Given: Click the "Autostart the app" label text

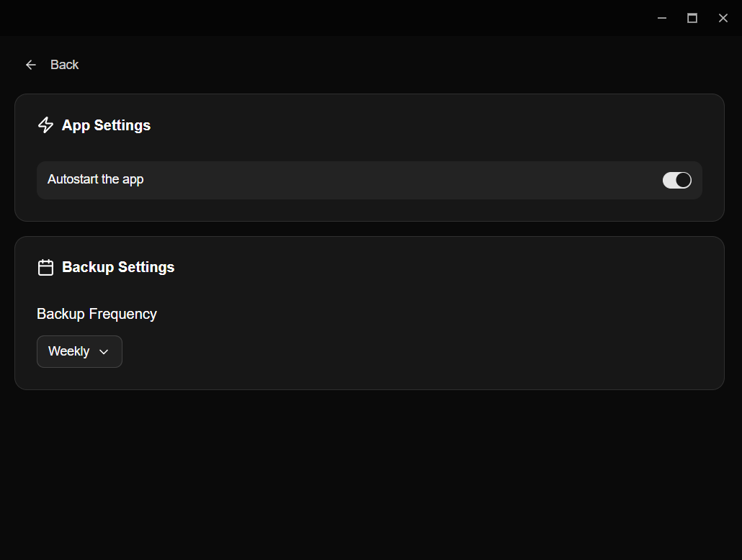Looking at the screenshot, I should [96, 179].
